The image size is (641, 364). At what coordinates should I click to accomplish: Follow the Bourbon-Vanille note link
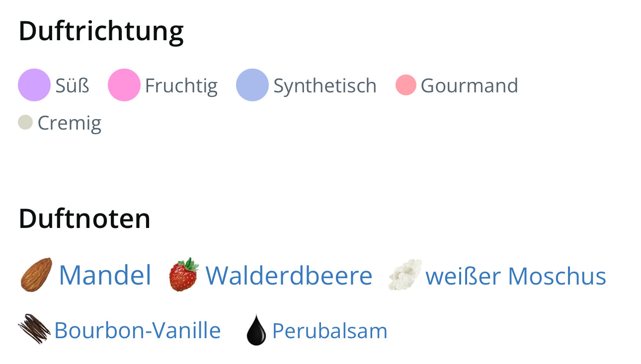coord(137,330)
